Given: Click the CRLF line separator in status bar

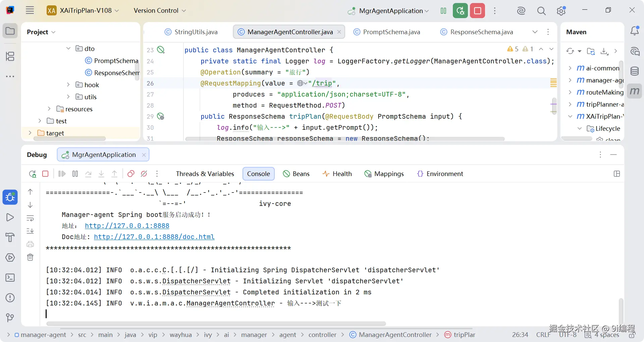Looking at the screenshot, I should coord(543,335).
